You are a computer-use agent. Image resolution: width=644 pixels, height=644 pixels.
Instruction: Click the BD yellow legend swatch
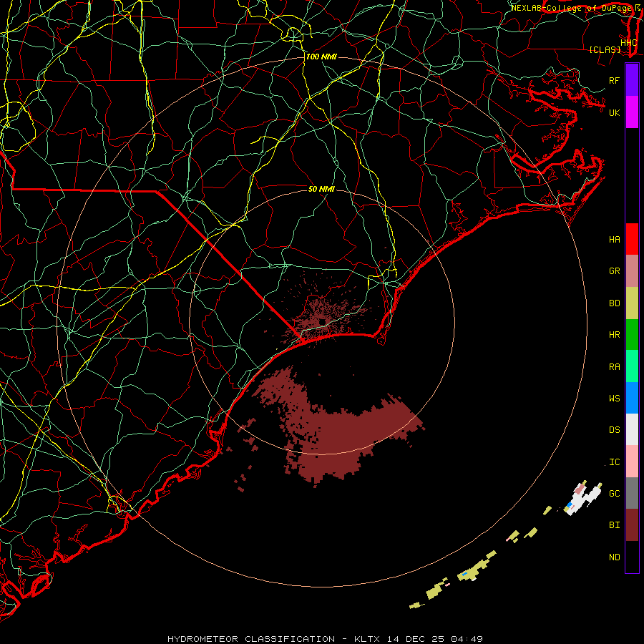pos(632,303)
